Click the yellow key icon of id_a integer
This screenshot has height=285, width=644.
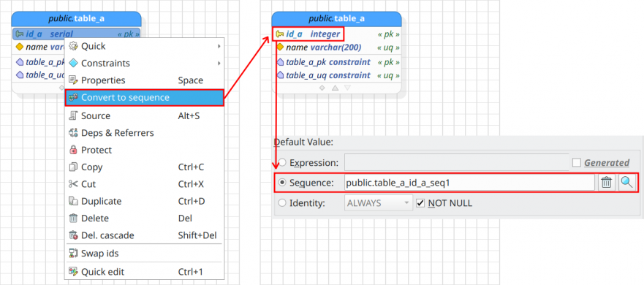[280, 34]
